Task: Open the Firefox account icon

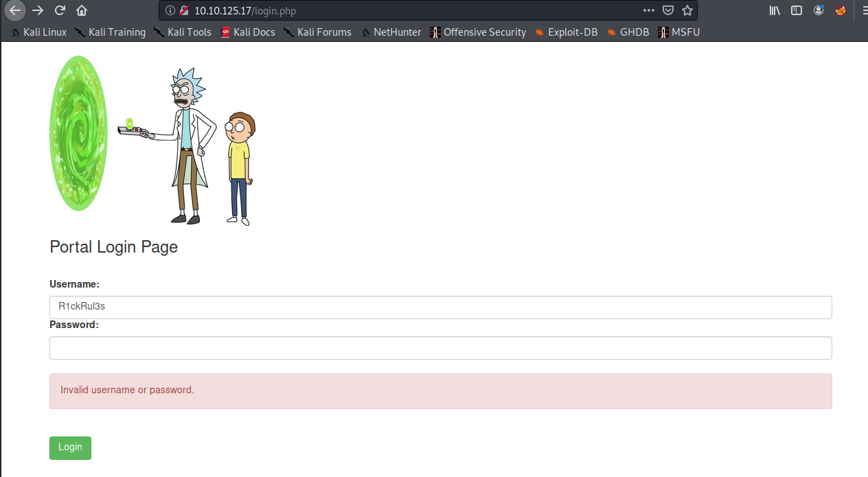Action: (x=819, y=10)
